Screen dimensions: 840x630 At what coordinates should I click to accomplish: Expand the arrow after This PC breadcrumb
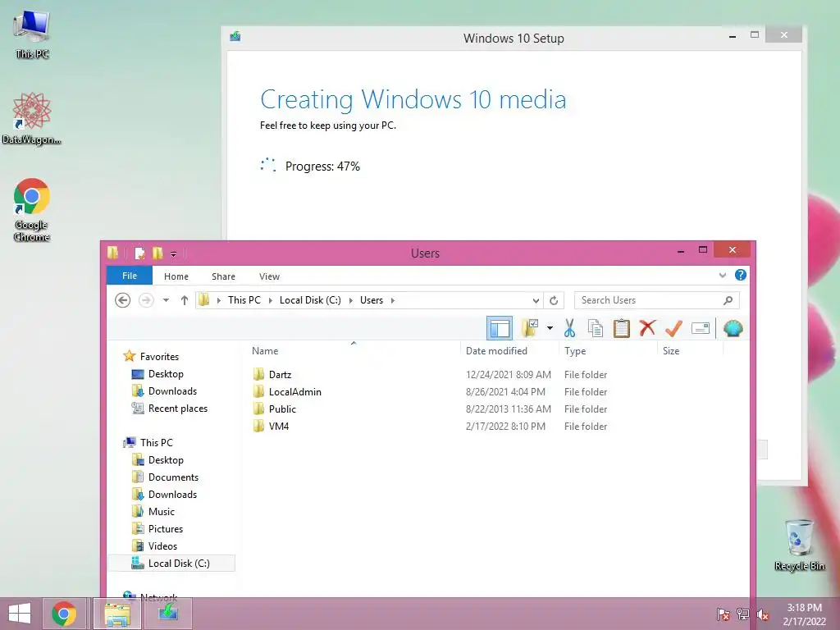[x=270, y=300]
